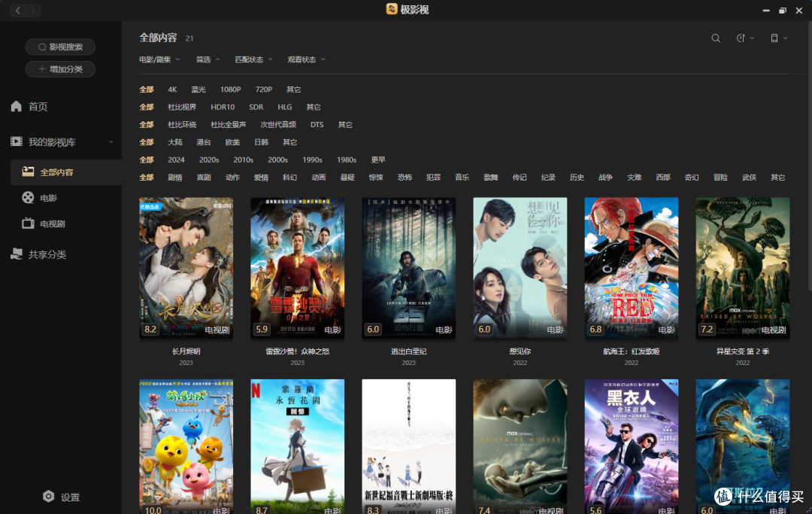Viewport: 812px width, 514px height.
Task: Click the forward navigation arrow
Action: coord(32,11)
